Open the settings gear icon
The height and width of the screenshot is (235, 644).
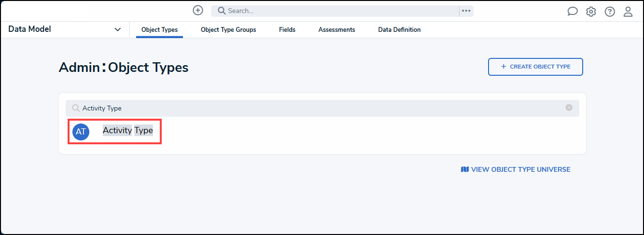pyautogui.click(x=591, y=12)
